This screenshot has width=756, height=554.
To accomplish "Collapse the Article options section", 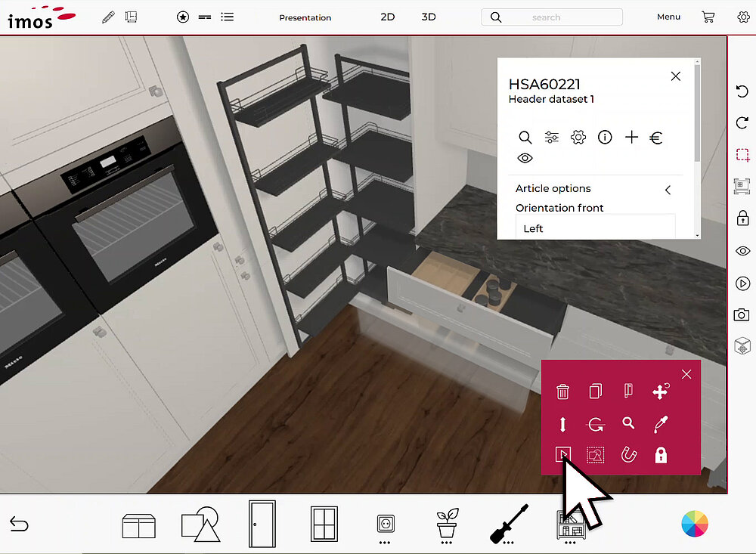I will [668, 190].
